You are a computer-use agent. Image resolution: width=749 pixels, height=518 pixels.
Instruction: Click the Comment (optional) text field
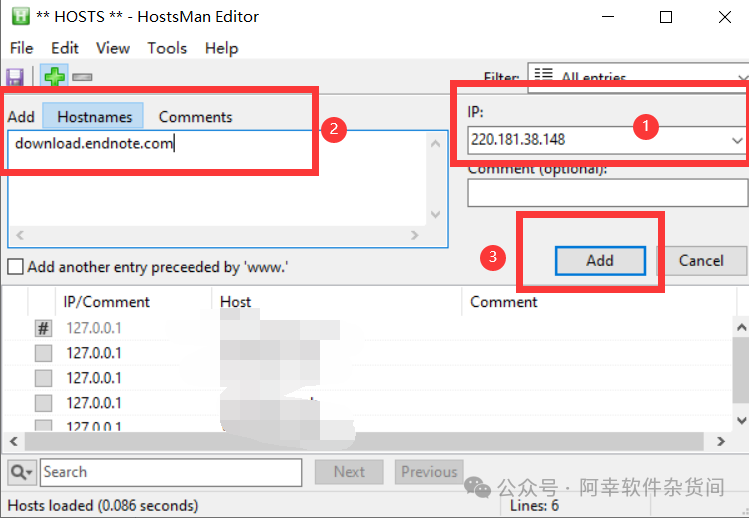pos(607,193)
